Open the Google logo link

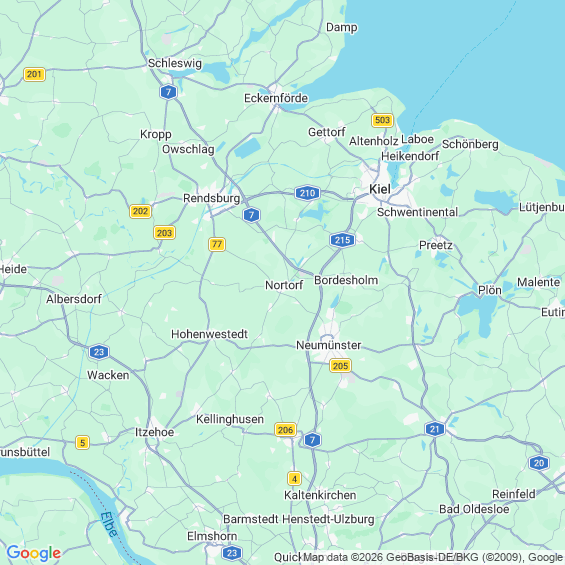coord(34,553)
